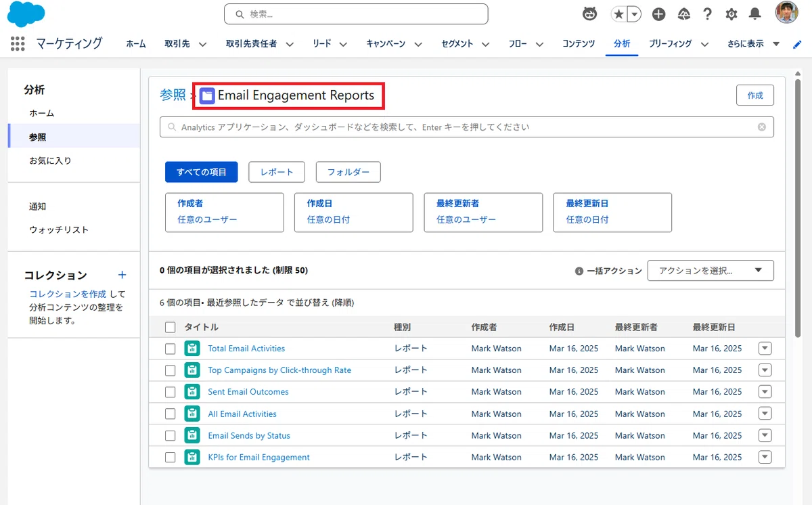Screen dimensions: 812x505
Task: Click the Salesforce cloud logo
Action: pyautogui.click(x=26, y=14)
